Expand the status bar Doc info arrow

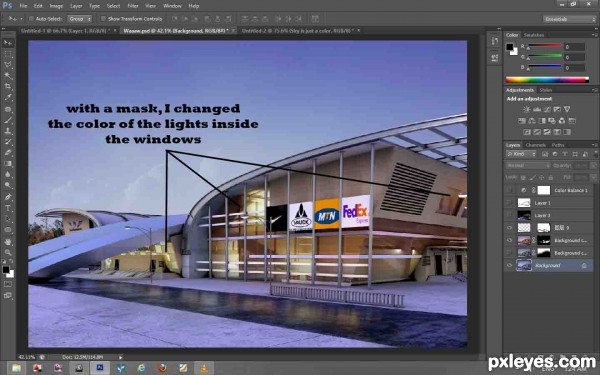click(x=121, y=357)
